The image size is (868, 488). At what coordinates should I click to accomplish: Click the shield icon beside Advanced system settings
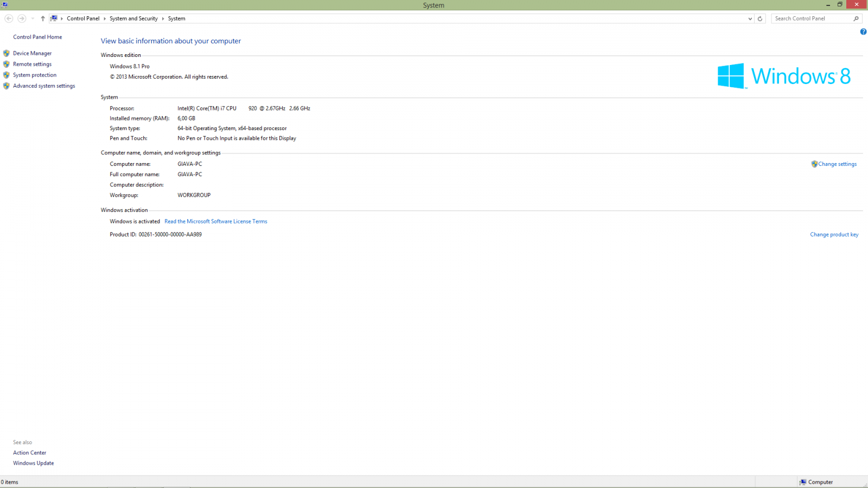(7, 86)
